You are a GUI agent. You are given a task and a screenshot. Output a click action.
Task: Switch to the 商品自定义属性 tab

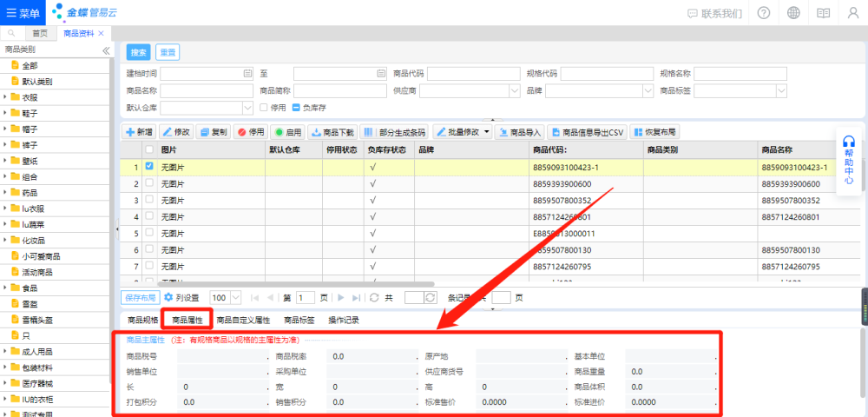[243, 320]
